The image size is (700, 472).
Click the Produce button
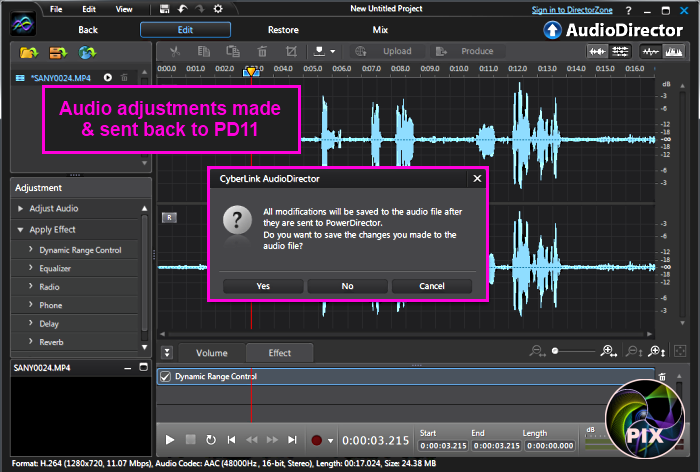click(468, 51)
